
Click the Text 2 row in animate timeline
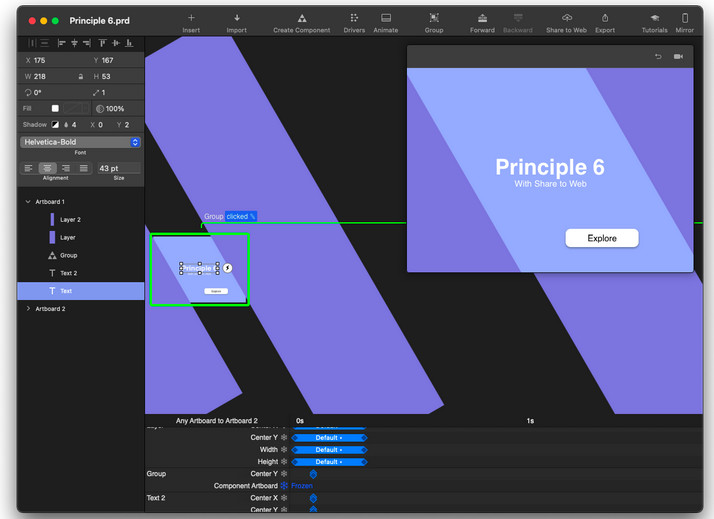click(156, 498)
